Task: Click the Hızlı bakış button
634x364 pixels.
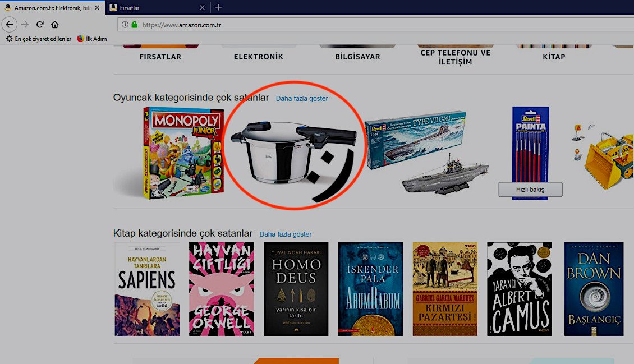Action: pos(530,190)
